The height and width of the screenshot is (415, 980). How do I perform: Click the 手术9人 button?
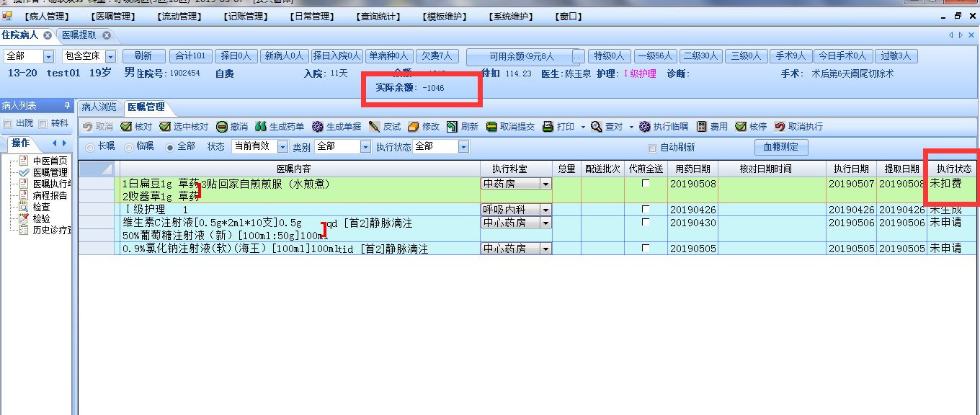pyautogui.click(x=790, y=56)
